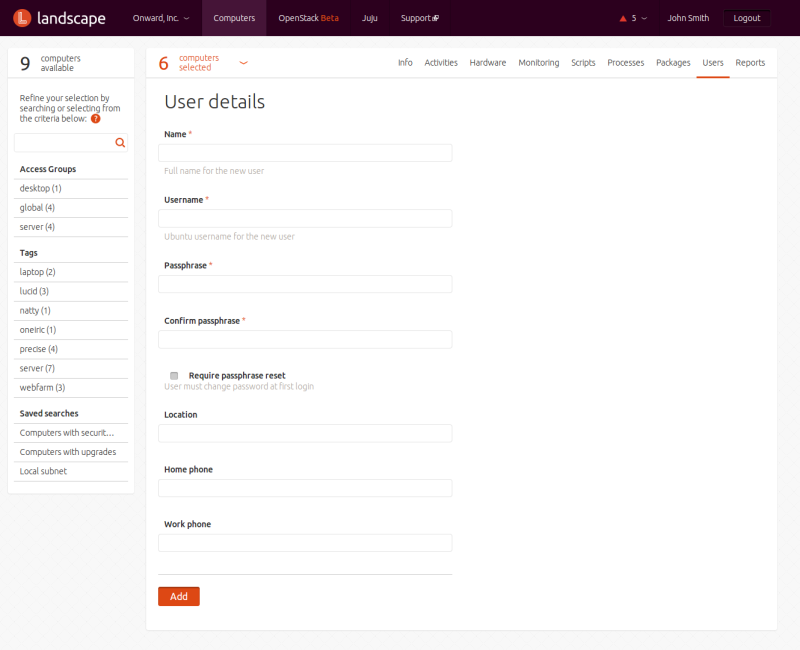
Task: Click the search magnifier icon
Action: coord(120,143)
